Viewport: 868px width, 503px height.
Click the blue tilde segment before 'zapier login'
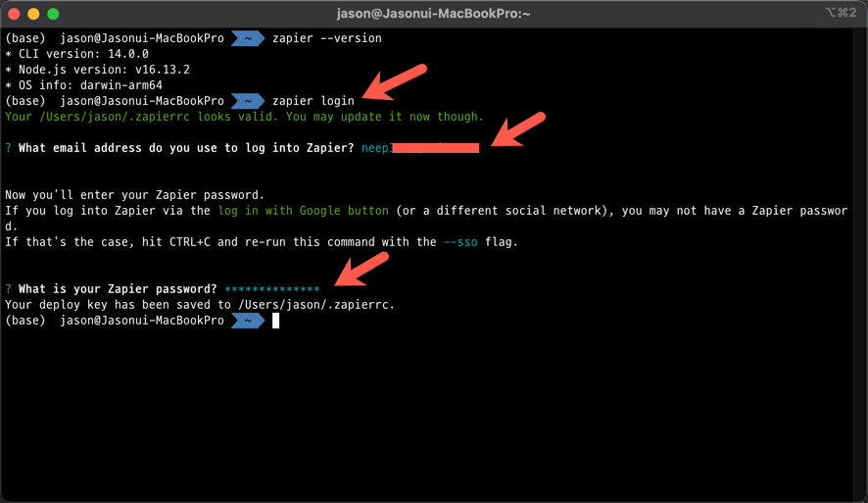click(248, 101)
